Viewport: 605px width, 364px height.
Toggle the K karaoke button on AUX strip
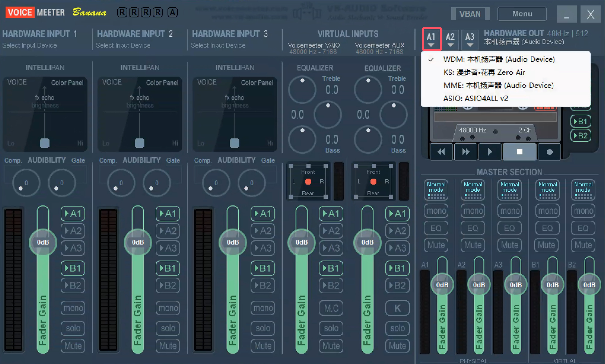coord(397,308)
